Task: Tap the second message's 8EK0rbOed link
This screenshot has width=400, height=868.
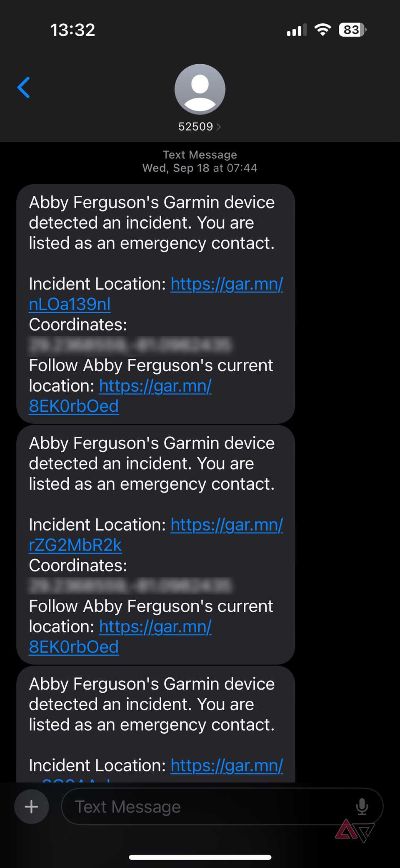Action: 74,647
